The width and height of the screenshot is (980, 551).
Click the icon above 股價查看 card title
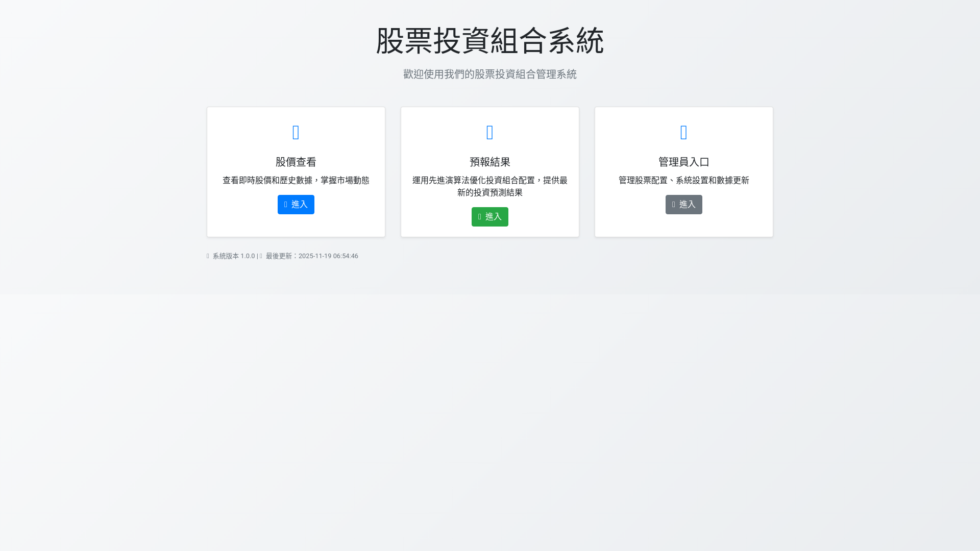pyautogui.click(x=296, y=133)
